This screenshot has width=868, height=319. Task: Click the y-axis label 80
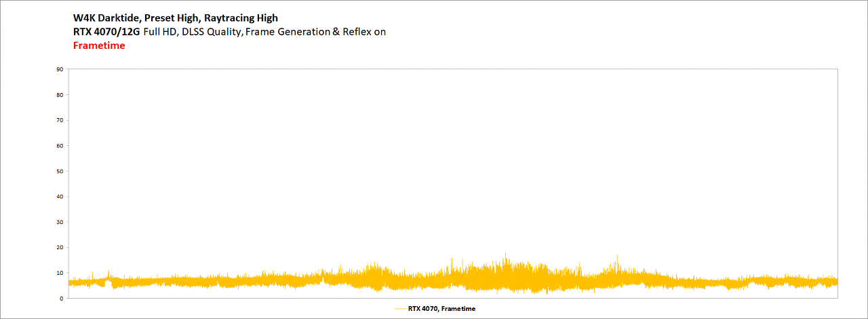coord(60,95)
